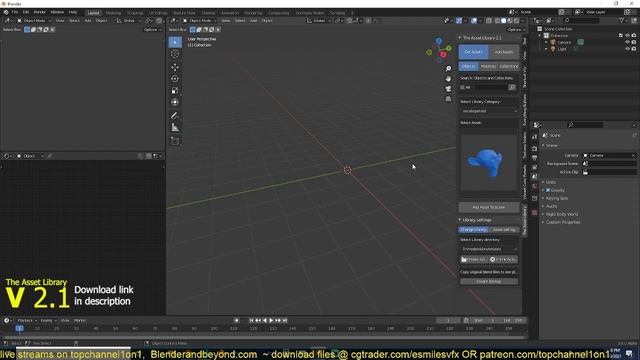Open the red texture properties tab icon
This screenshot has height=360, width=640.
pos(535,213)
